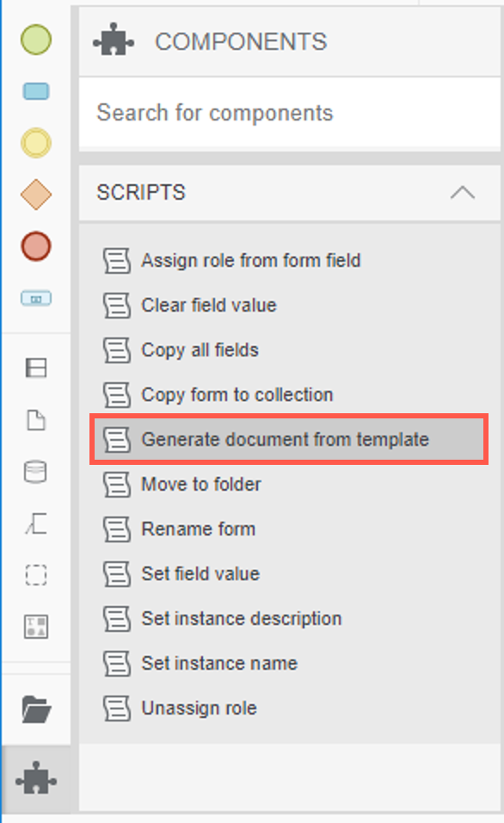
Task: Select the image and text shapes icon
Action: click(36, 626)
